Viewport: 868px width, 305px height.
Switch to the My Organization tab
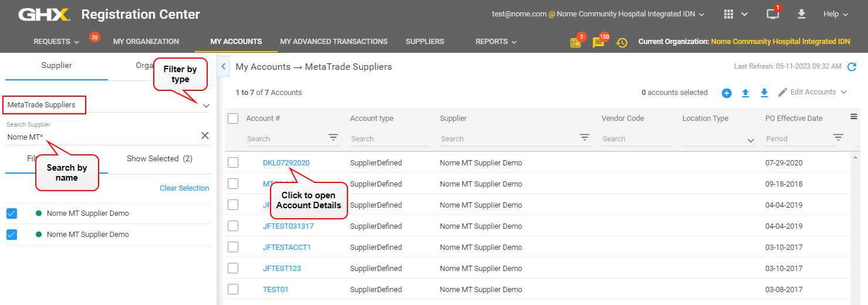click(146, 42)
